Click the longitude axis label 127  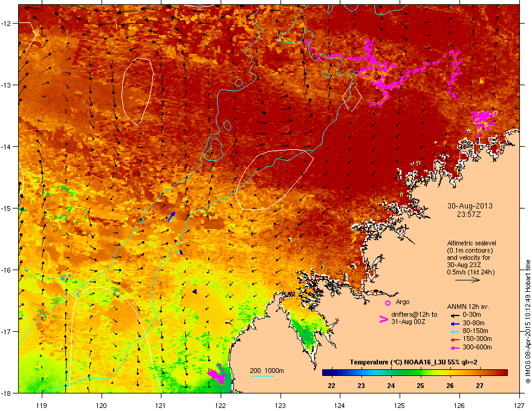(519, 405)
